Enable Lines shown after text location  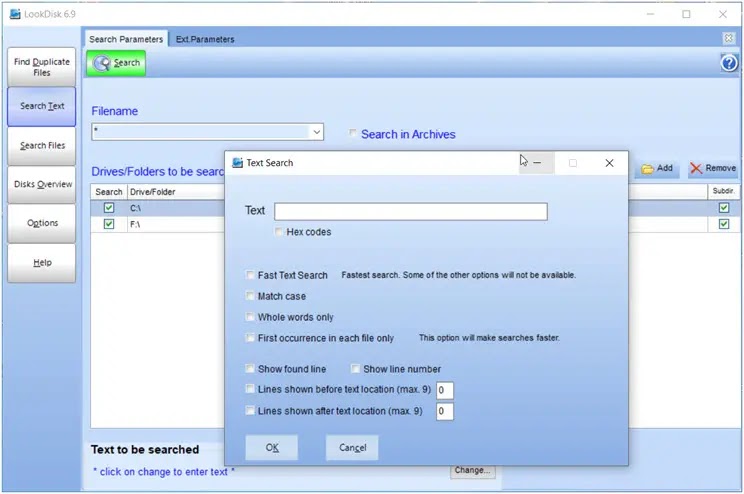(x=250, y=410)
